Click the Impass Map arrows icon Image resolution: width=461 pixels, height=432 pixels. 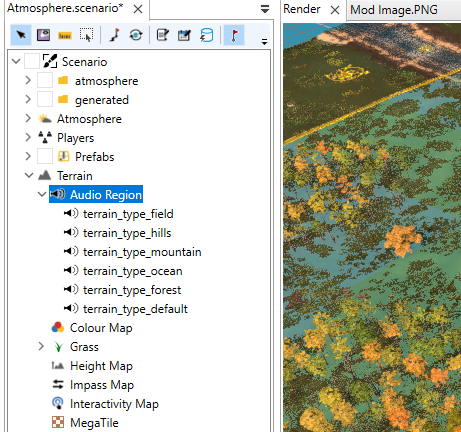pyautogui.click(x=58, y=385)
